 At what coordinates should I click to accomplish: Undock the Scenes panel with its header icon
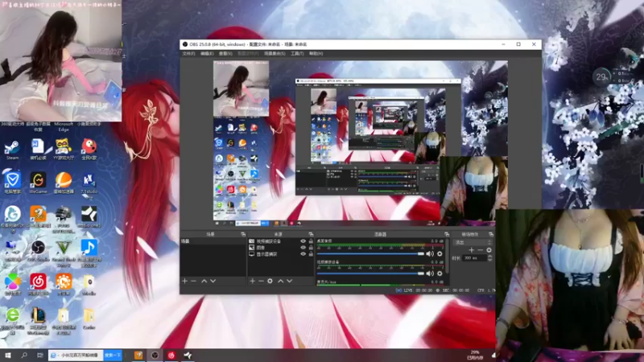(x=243, y=234)
